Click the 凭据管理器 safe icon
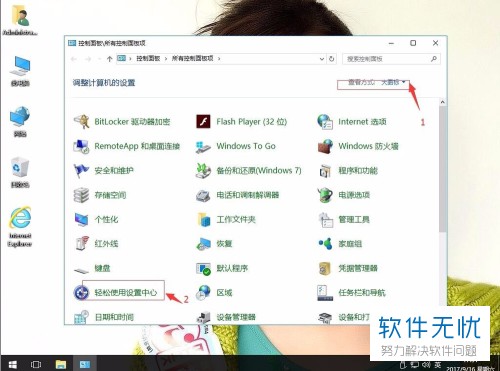500x371 pixels. point(325,268)
